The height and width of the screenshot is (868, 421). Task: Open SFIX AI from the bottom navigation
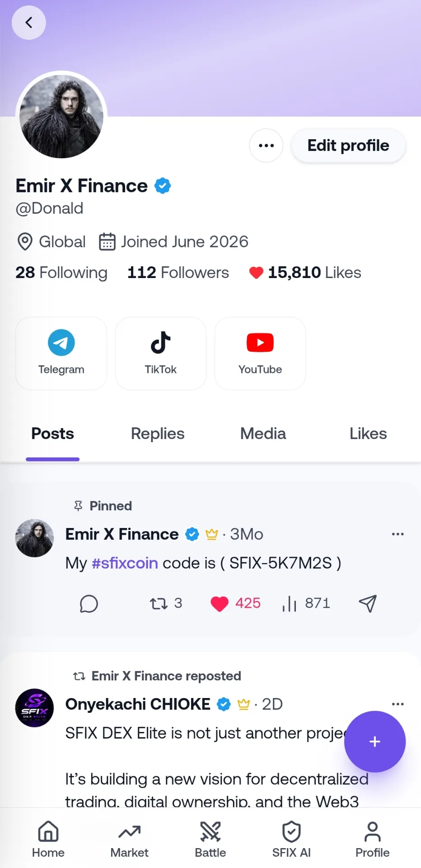pyautogui.click(x=291, y=840)
